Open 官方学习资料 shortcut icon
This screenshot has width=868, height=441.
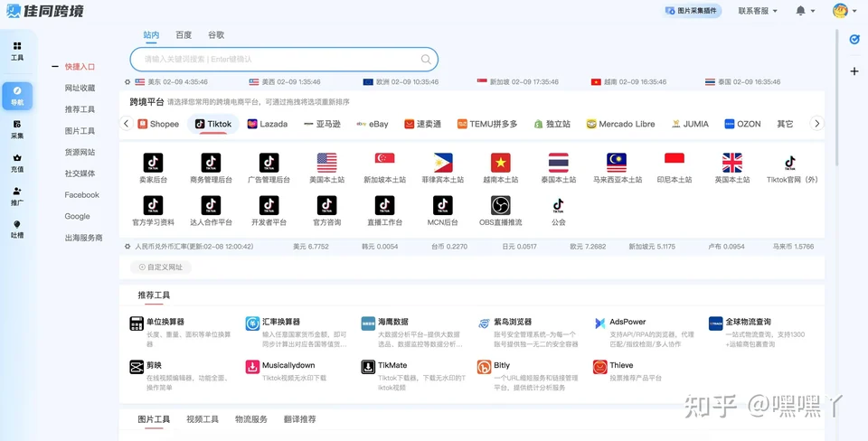[x=154, y=205]
